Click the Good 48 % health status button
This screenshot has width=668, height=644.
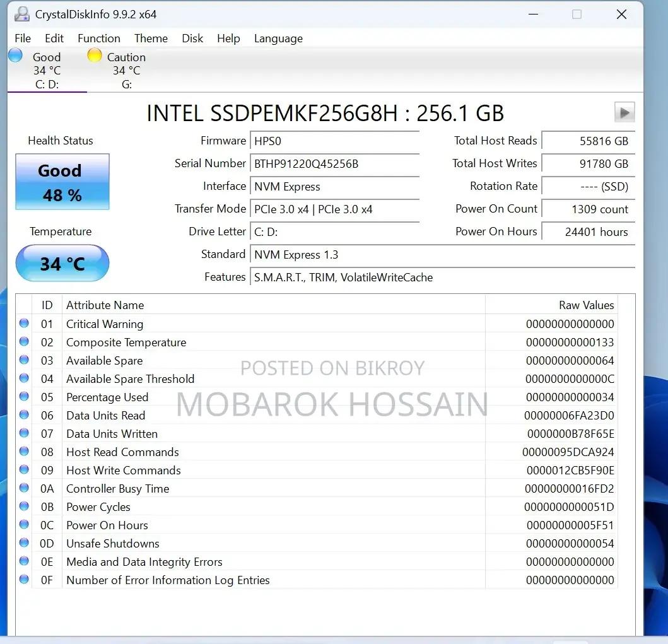coord(62,182)
